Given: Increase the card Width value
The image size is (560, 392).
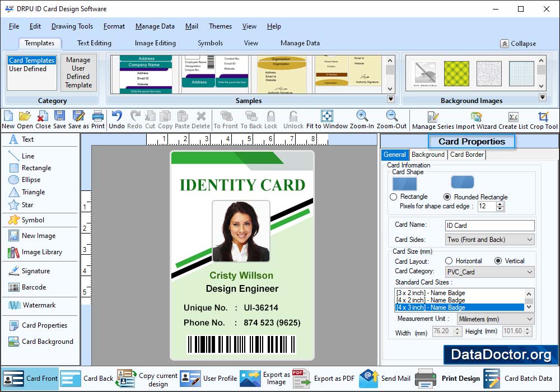Looking at the screenshot, I should tap(458, 329).
